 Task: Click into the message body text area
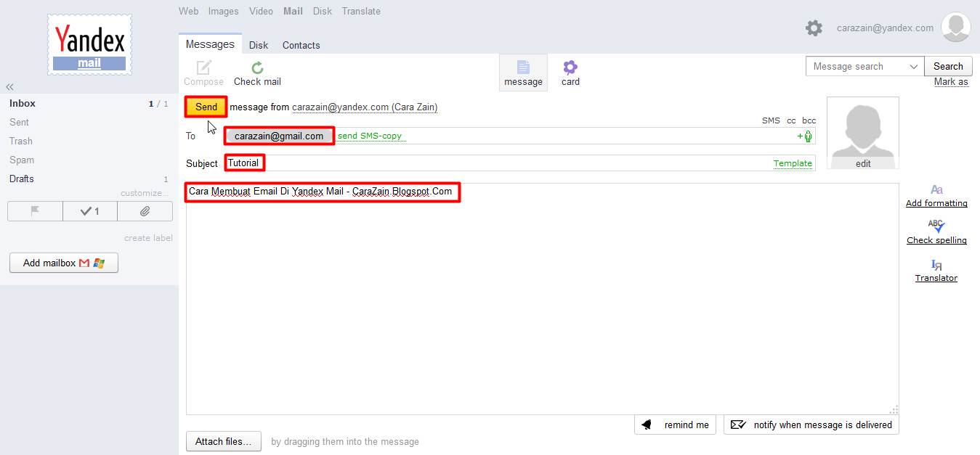pyautogui.click(x=542, y=299)
